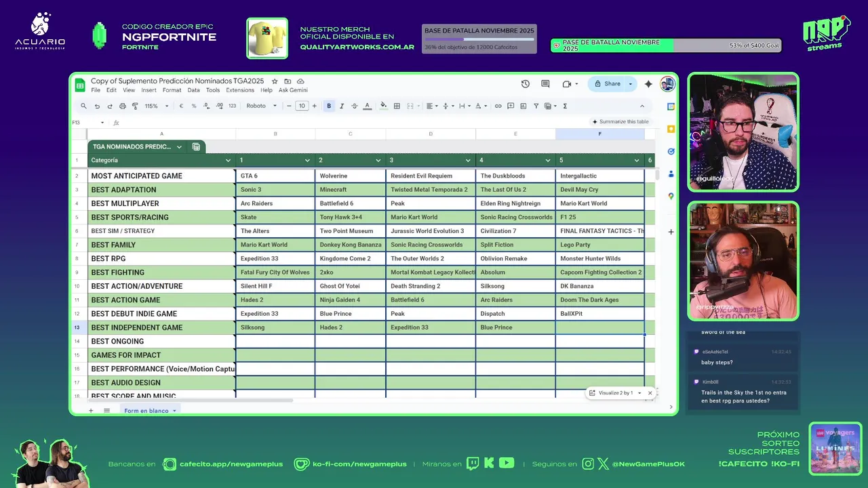The height and width of the screenshot is (488, 868).
Task: Increase decimal places
Action: click(220, 106)
